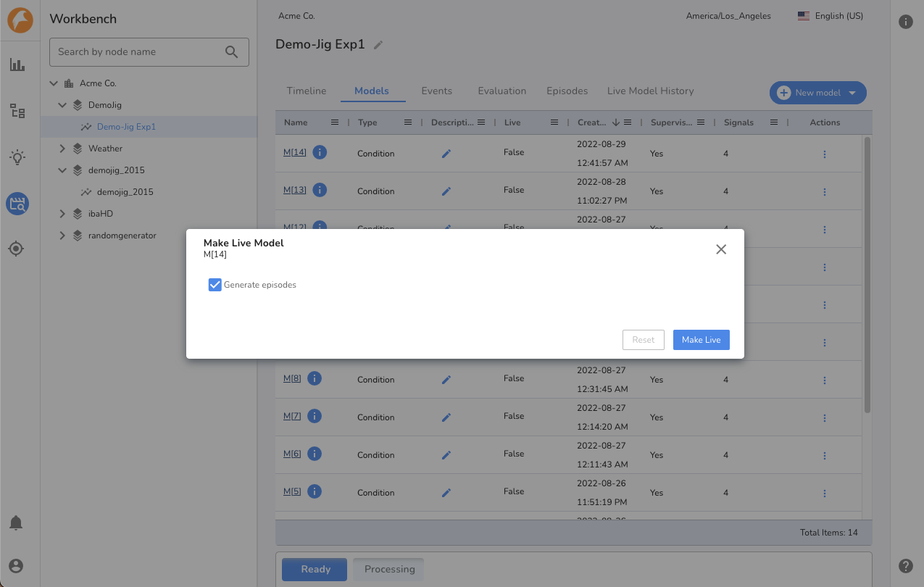Viewport: 924px width, 587px height.
Task: Open the New model dropdown arrow
Action: tap(852, 93)
